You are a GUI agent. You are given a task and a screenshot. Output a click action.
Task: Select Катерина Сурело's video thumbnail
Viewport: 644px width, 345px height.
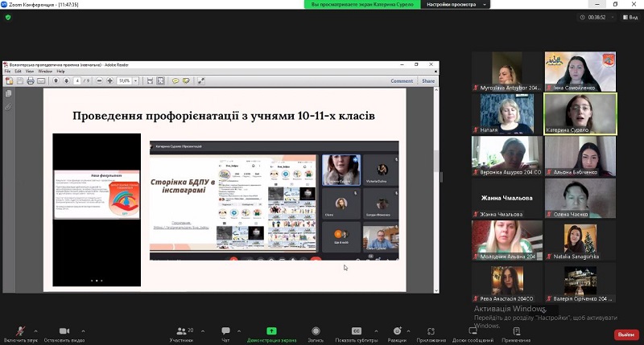pyautogui.click(x=580, y=113)
